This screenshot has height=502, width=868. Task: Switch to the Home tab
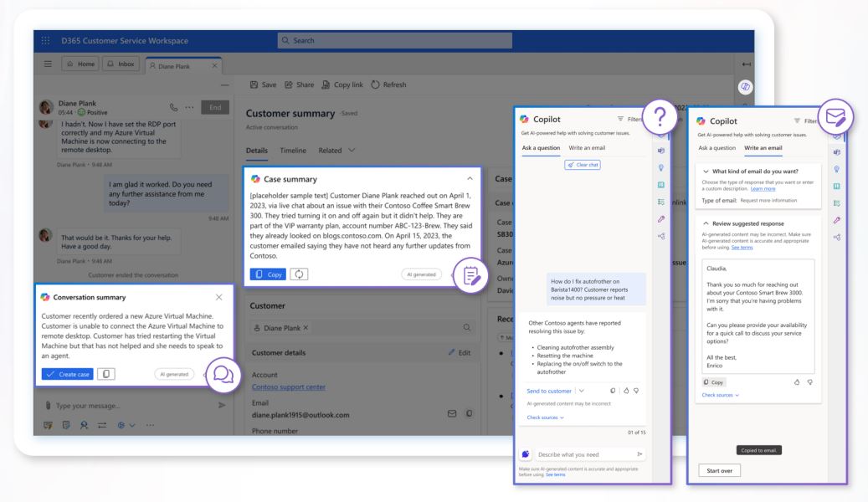click(x=80, y=64)
